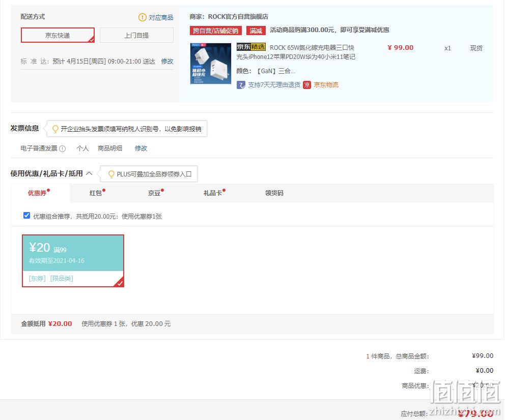
Task: Open the ROCK charger product thumbnail
Action: coord(211,64)
